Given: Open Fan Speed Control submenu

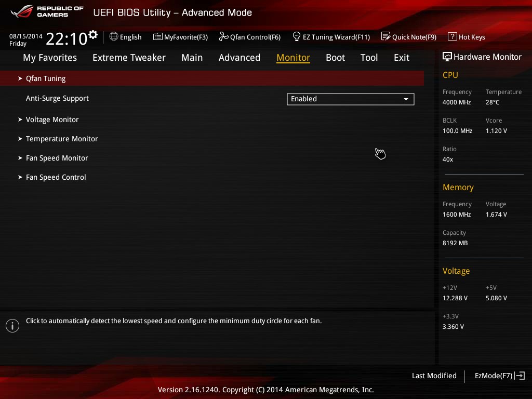Looking at the screenshot, I should [56, 177].
